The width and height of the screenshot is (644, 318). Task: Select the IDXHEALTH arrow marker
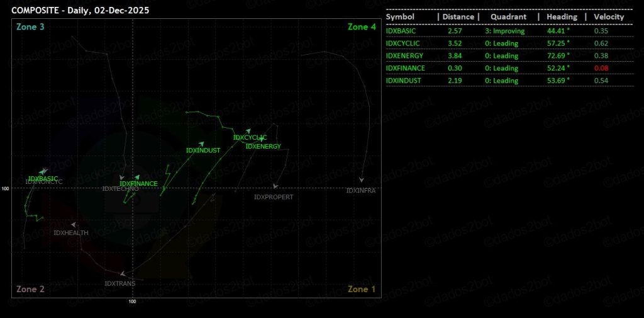pos(74,224)
